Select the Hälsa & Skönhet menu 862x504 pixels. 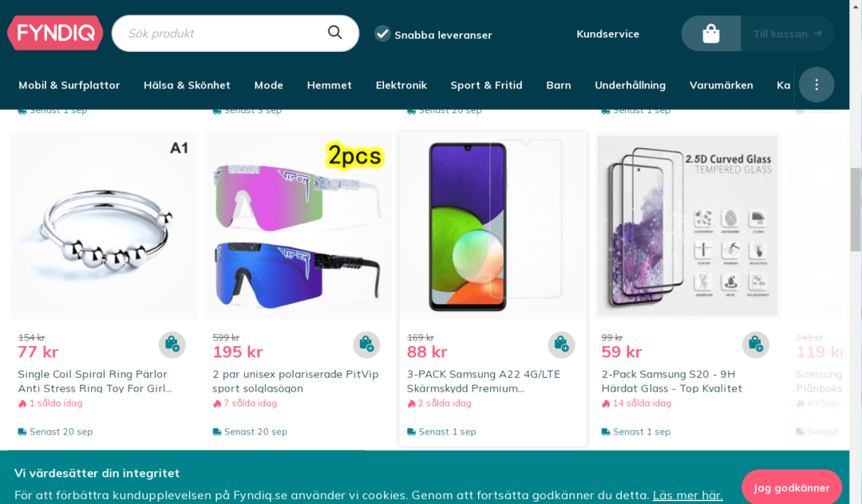187,85
